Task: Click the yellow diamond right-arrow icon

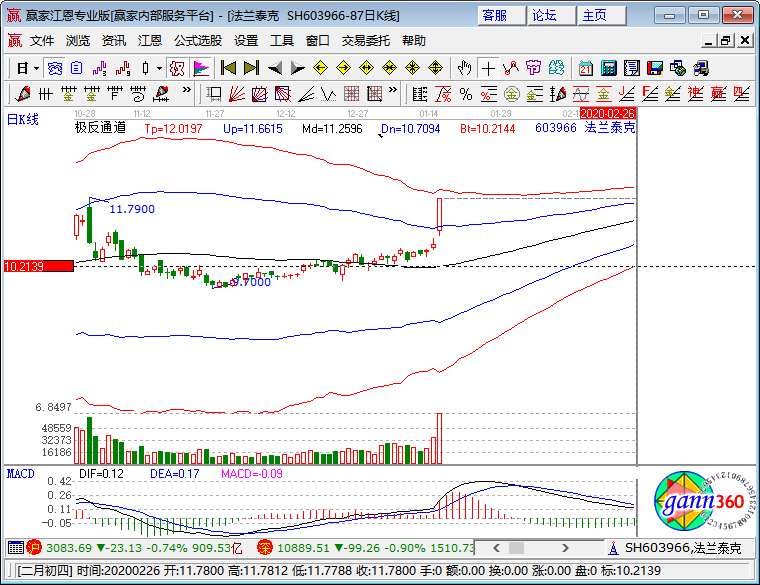Action: click(x=343, y=68)
